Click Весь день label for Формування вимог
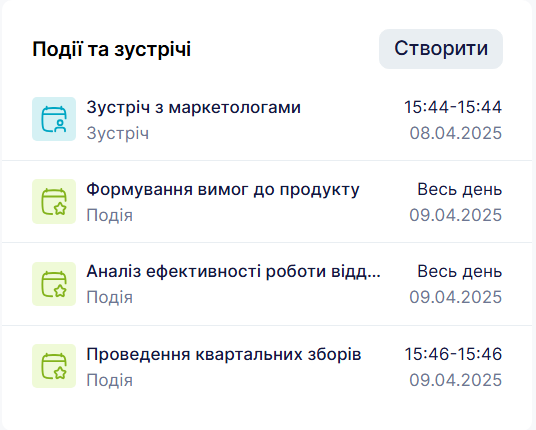Image resolution: width=536 pixels, height=430 pixels. pyautogui.click(x=459, y=189)
